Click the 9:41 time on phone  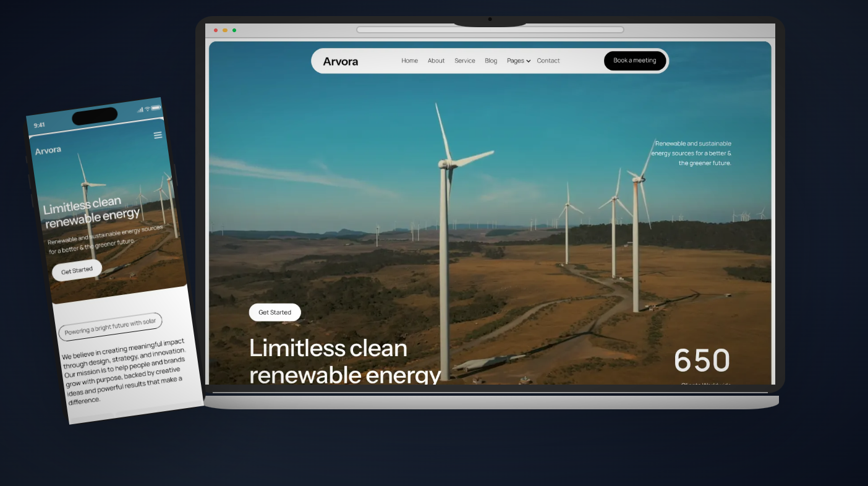click(39, 125)
